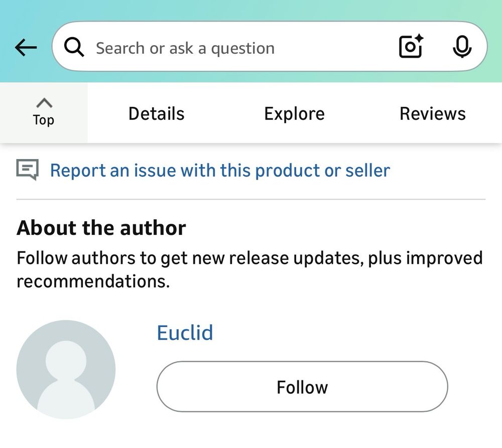Click the teal gradient header background
This screenshot has height=448, width=502.
click(251, 10)
